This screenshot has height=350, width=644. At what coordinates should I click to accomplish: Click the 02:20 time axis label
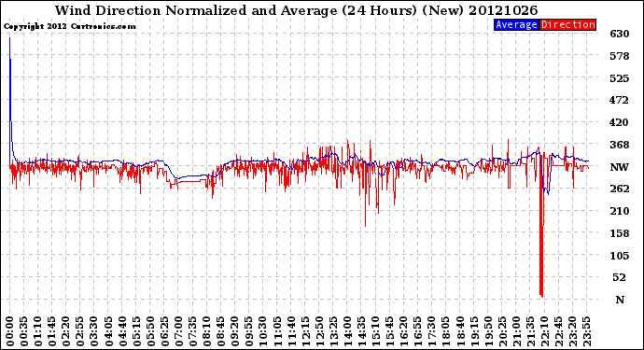(x=66, y=331)
